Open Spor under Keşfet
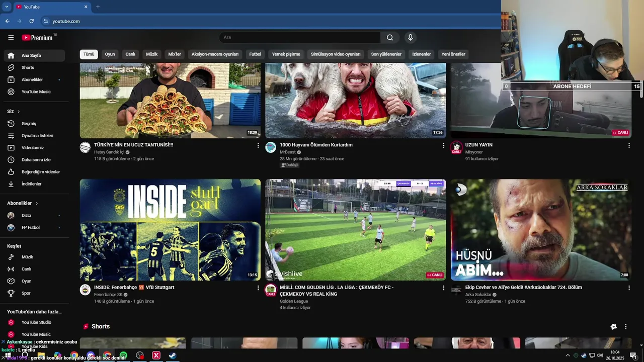Image resolution: width=644 pixels, height=362 pixels. pyautogui.click(x=34, y=293)
